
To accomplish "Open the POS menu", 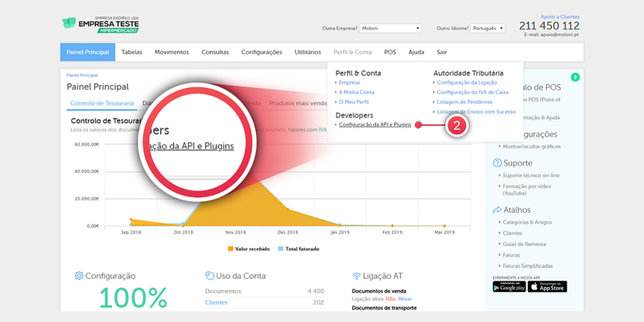I will (x=390, y=52).
